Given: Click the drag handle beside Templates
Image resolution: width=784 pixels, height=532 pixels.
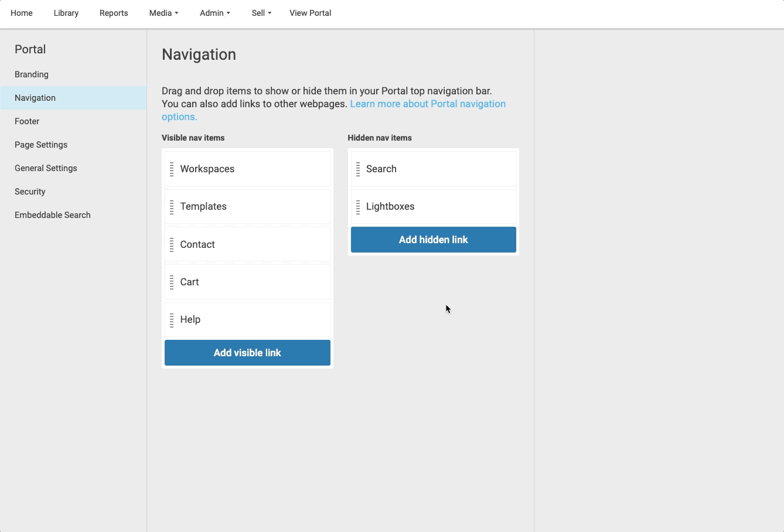Looking at the screenshot, I should 172,206.
